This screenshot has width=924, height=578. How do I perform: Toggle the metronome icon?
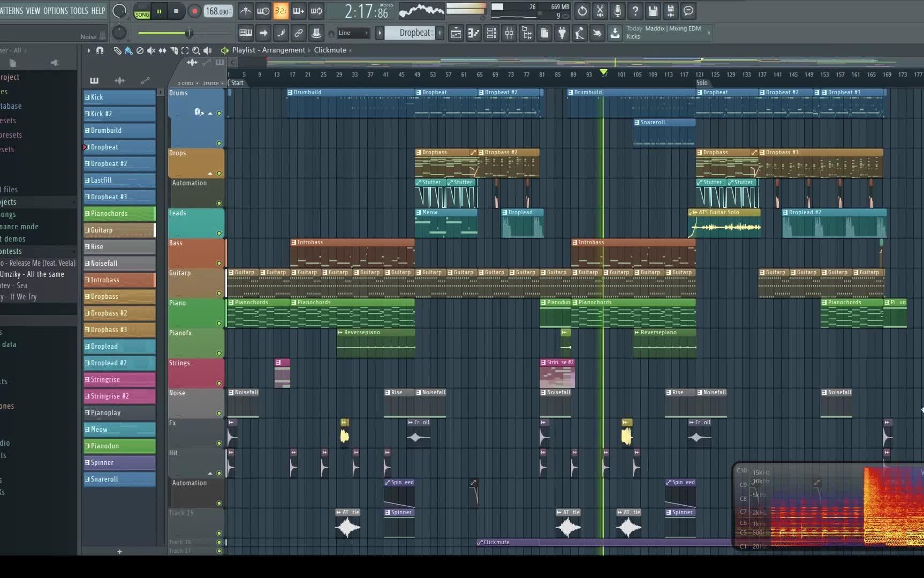245,11
